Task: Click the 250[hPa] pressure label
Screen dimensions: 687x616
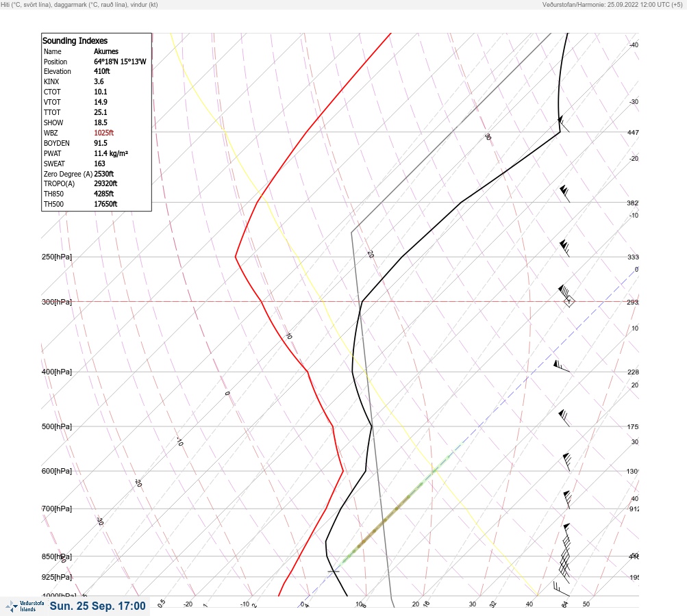Action: [x=57, y=257]
